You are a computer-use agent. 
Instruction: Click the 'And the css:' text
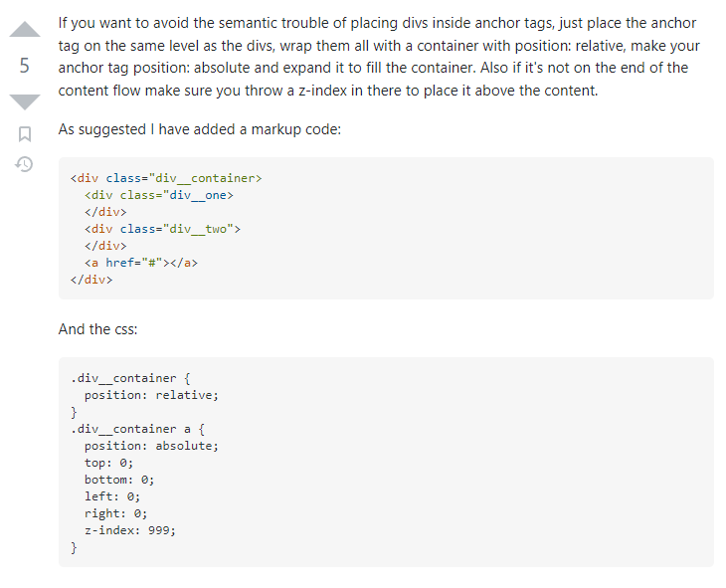(97, 329)
